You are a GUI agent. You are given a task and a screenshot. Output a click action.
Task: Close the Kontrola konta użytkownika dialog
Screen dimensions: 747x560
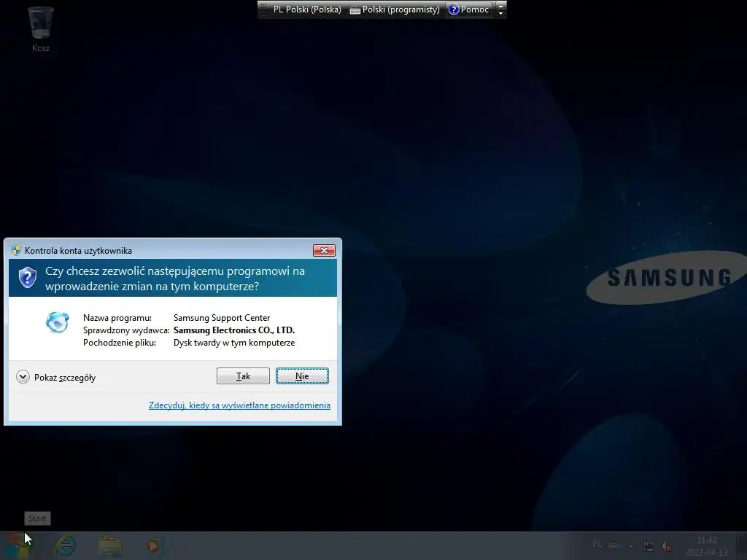click(324, 251)
